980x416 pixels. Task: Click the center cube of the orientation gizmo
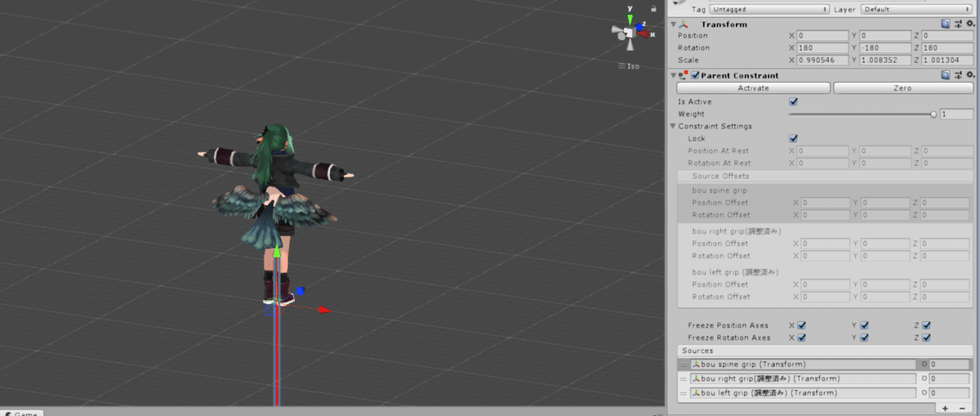tap(630, 34)
